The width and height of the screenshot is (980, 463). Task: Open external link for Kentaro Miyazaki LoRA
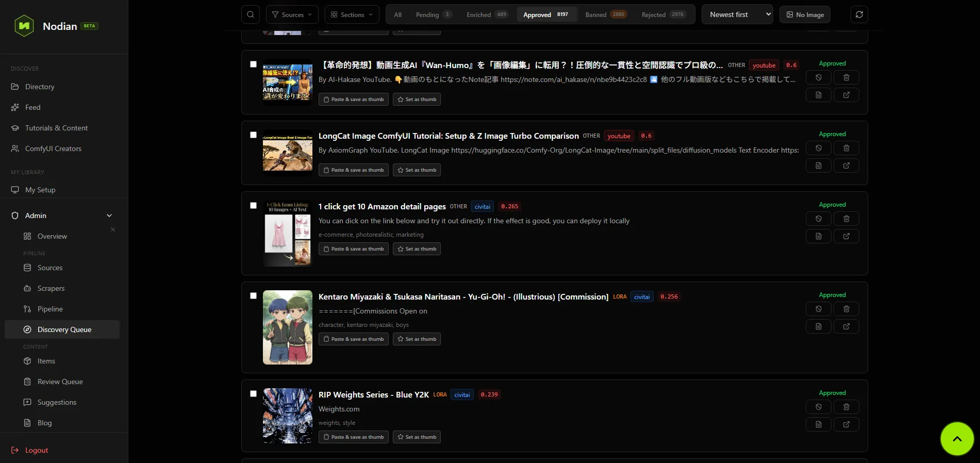coord(846,326)
